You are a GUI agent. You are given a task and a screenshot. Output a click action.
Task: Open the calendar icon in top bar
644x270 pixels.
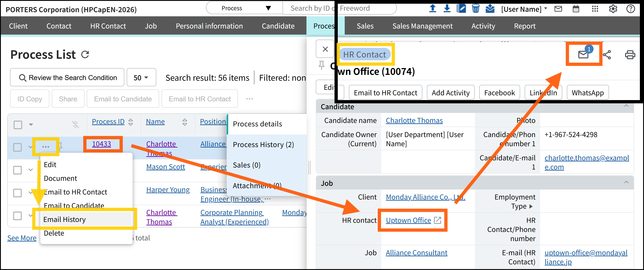click(576, 9)
